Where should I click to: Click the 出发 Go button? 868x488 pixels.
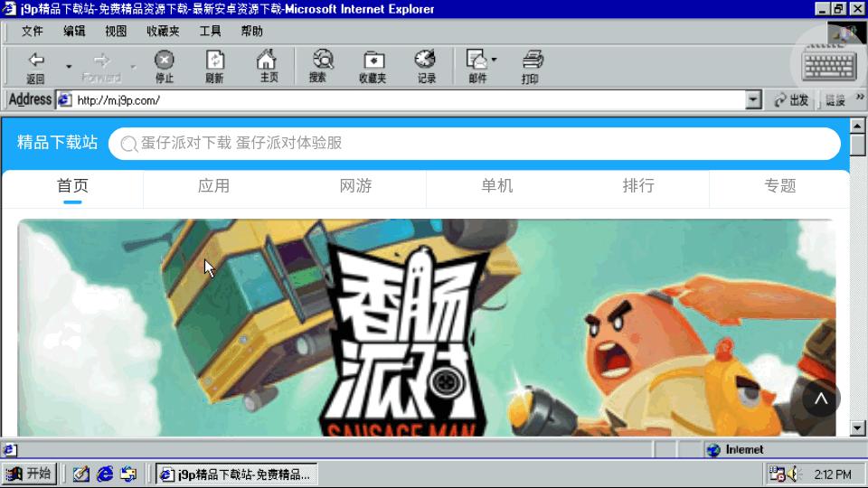click(x=792, y=100)
